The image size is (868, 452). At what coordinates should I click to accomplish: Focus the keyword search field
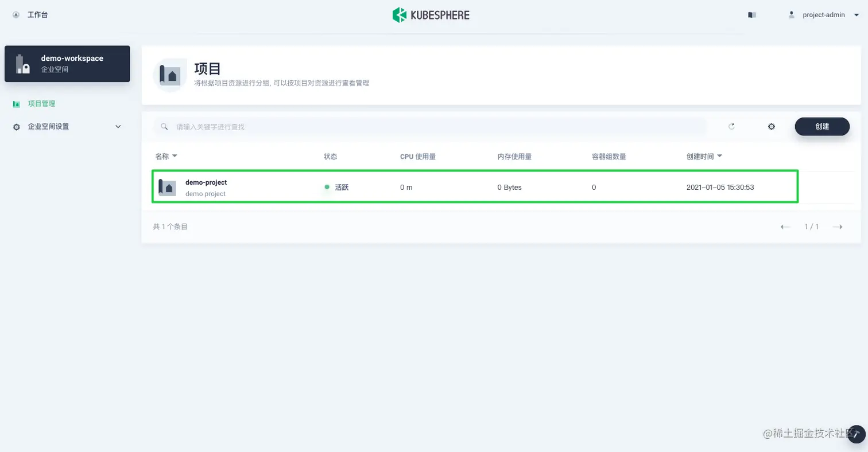pos(430,127)
